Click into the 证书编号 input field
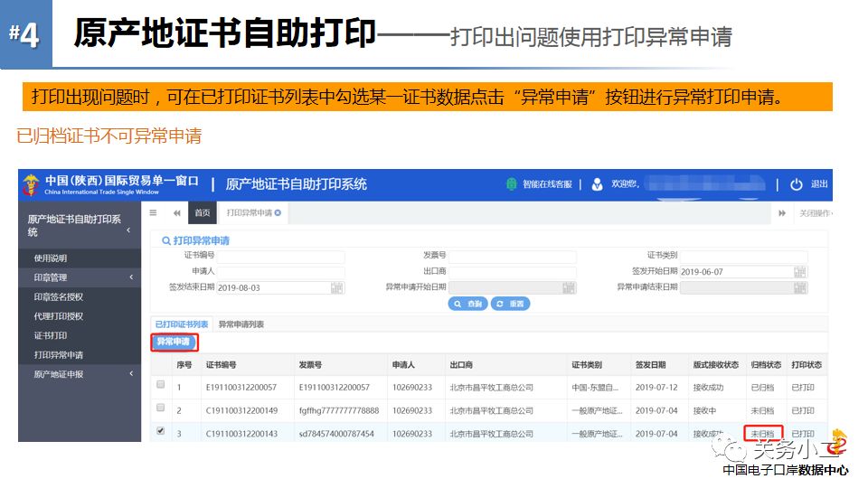The image size is (868, 488). [280, 256]
